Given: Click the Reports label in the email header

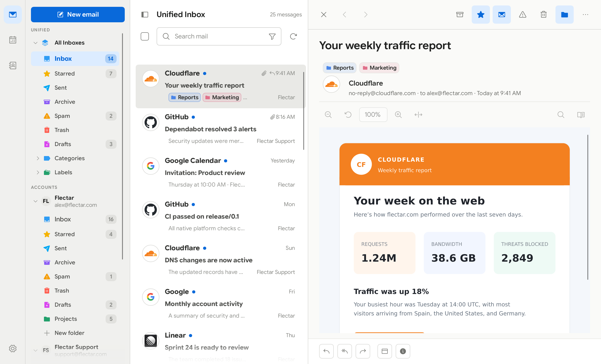Looking at the screenshot, I should 339,68.
